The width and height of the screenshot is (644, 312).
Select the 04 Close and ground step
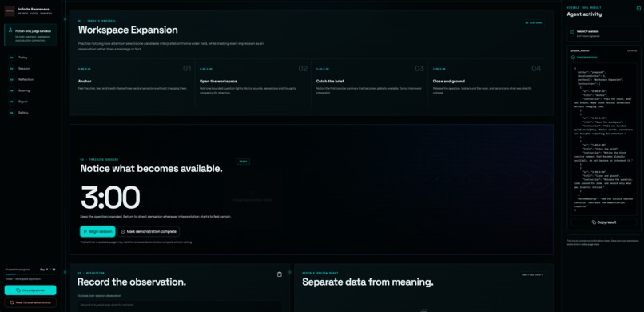pyautogui.click(x=487, y=82)
